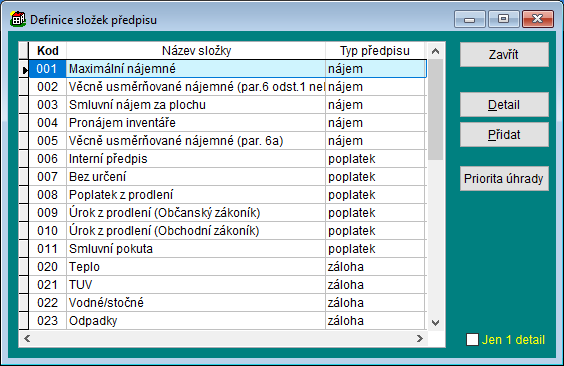
Task: Click záloha type in row 022
Action: [375, 302]
